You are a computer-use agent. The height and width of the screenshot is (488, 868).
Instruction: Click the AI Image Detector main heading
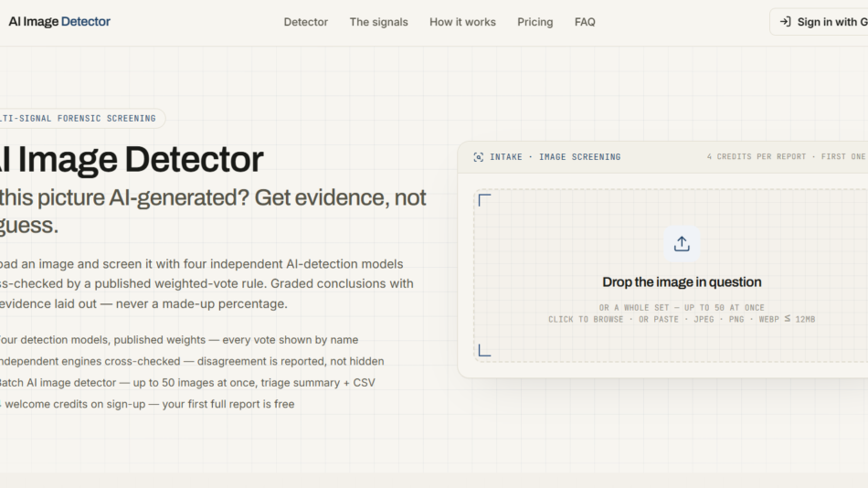(x=131, y=160)
